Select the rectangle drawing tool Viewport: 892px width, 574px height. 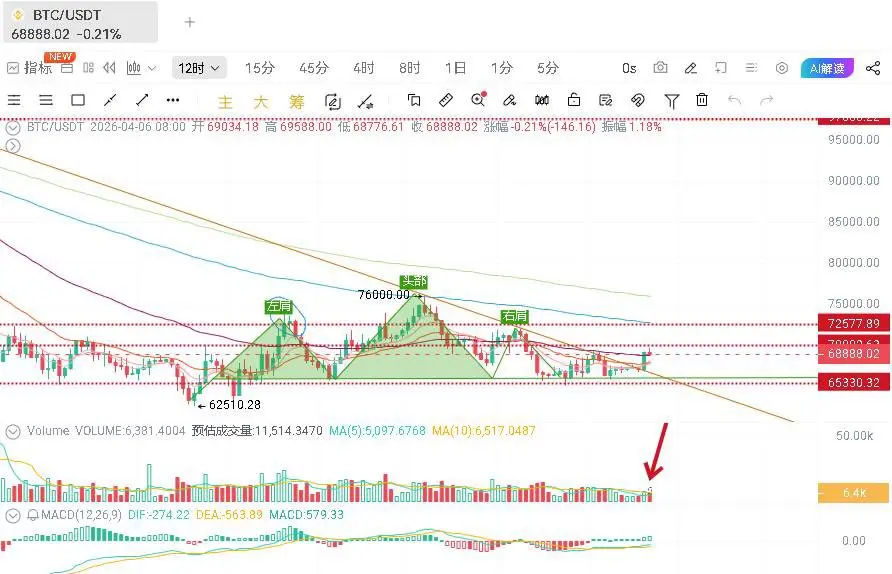78,101
